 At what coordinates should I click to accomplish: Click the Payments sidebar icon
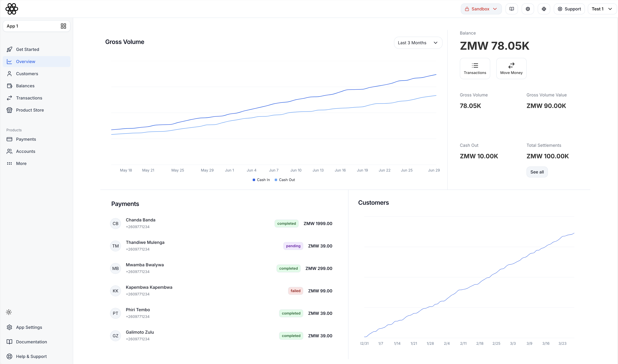pyautogui.click(x=9, y=139)
